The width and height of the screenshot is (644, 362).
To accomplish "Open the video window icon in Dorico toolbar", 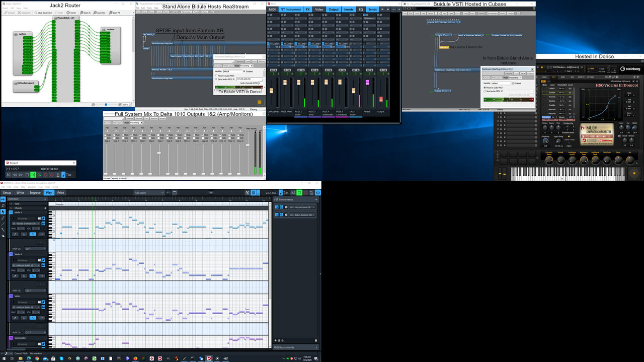I will click(x=247, y=193).
